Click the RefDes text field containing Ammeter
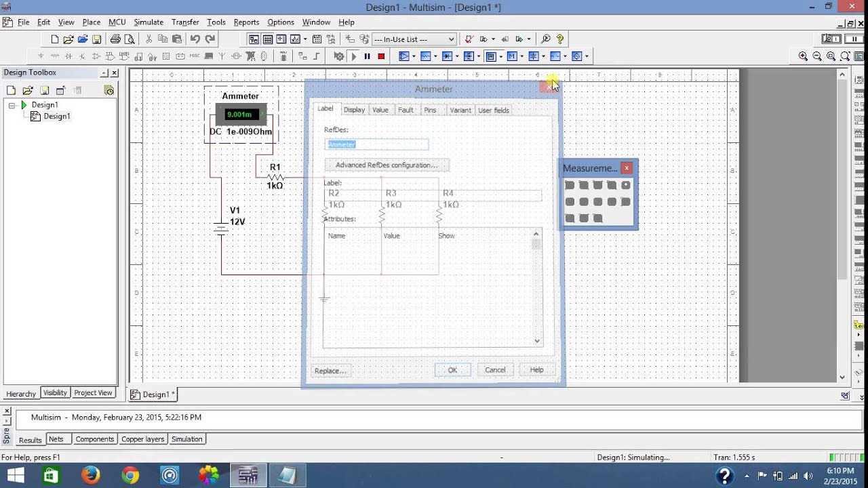Image resolution: width=868 pixels, height=488 pixels. [376, 144]
